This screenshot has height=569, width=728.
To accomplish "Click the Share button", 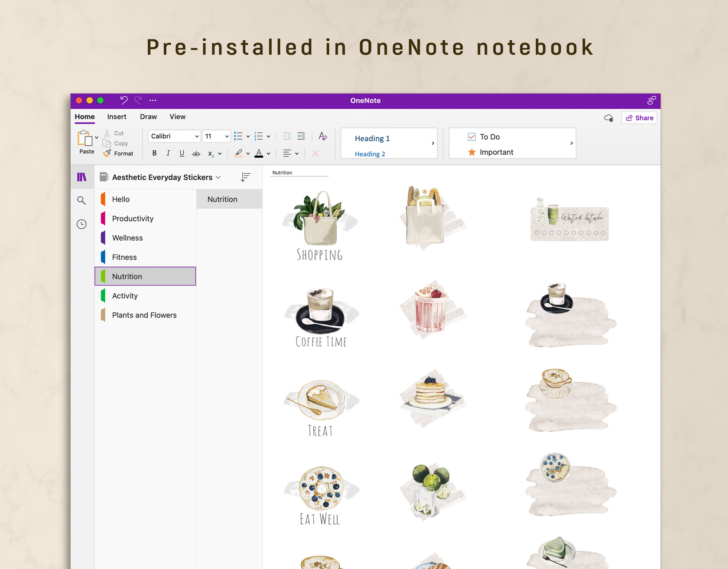I will [x=639, y=117].
